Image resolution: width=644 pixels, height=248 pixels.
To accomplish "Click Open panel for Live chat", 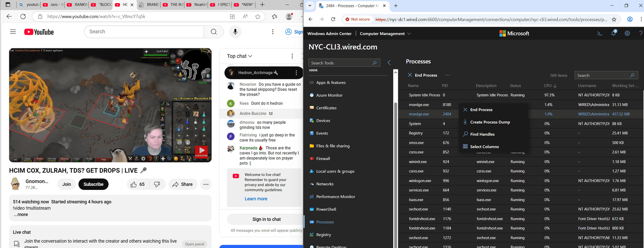I will [195, 244].
